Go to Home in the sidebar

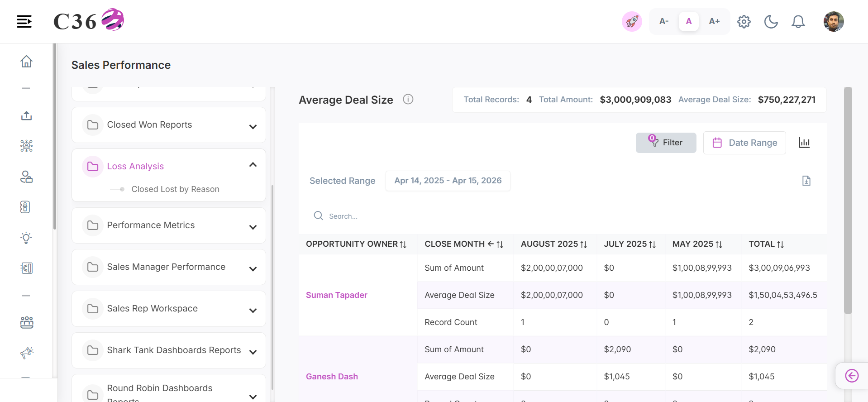point(26,61)
